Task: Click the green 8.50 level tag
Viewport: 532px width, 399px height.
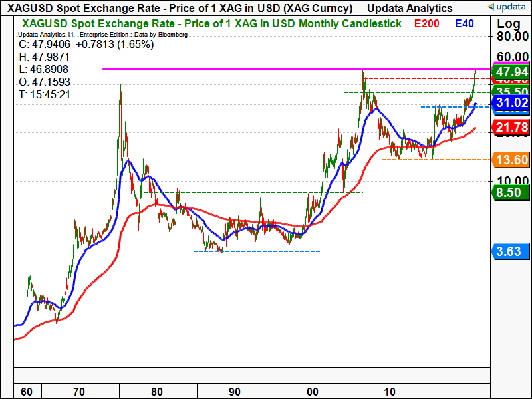Action: click(508, 192)
